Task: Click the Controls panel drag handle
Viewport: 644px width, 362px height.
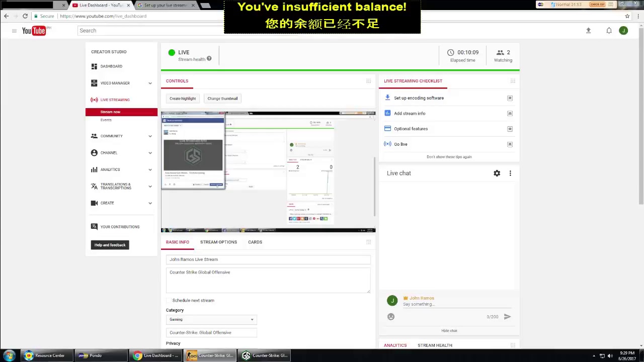Action: tap(368, 81)
